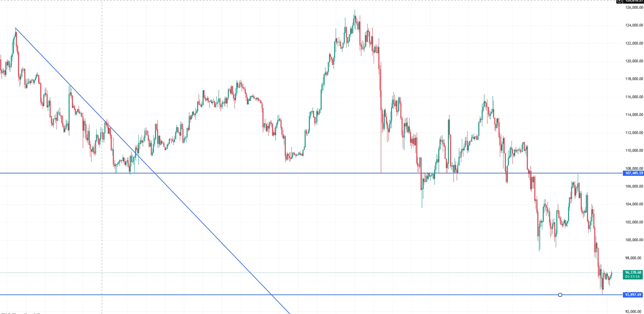
Task: Click 104,000.00 on the price axis
Action: click(x=634, y=204)
